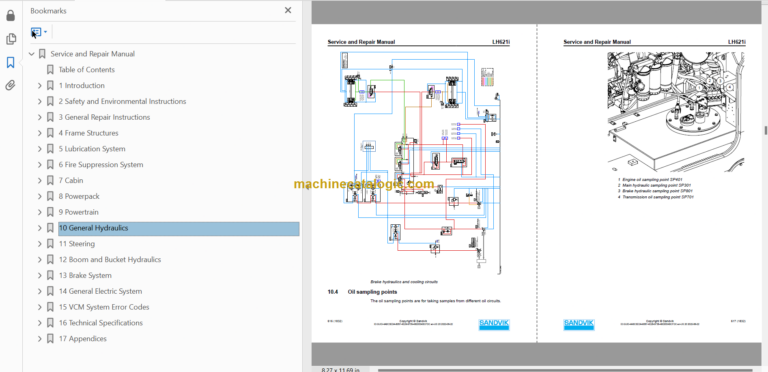Select the 14 General Electric System bookmark
The image size is (768, 372).
click(100, 291)
